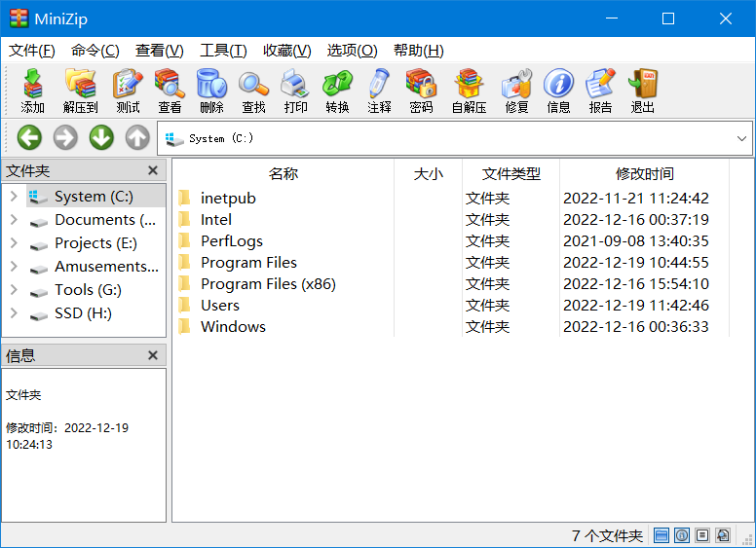756x548 pixels.
Task: Click the 添加 (Add) toolbar icon
Action: (32, 91)
